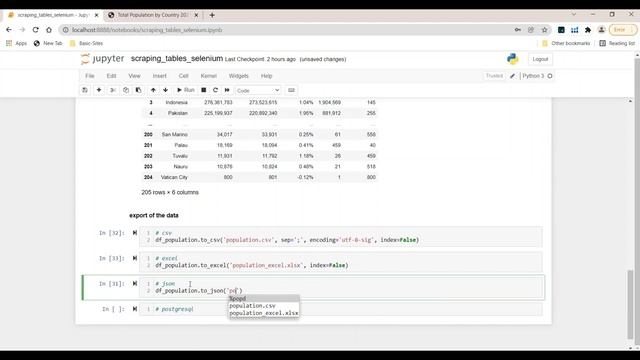
Task: Run cell In [33] with its run icon
Action: (135, 258)
